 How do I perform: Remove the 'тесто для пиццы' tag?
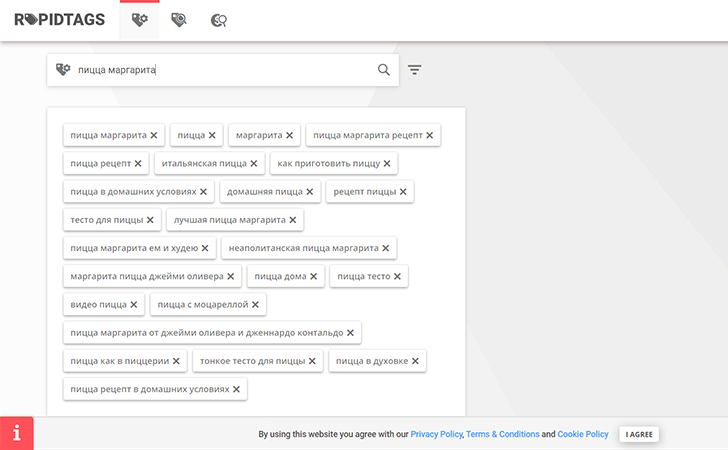[151, 220]
